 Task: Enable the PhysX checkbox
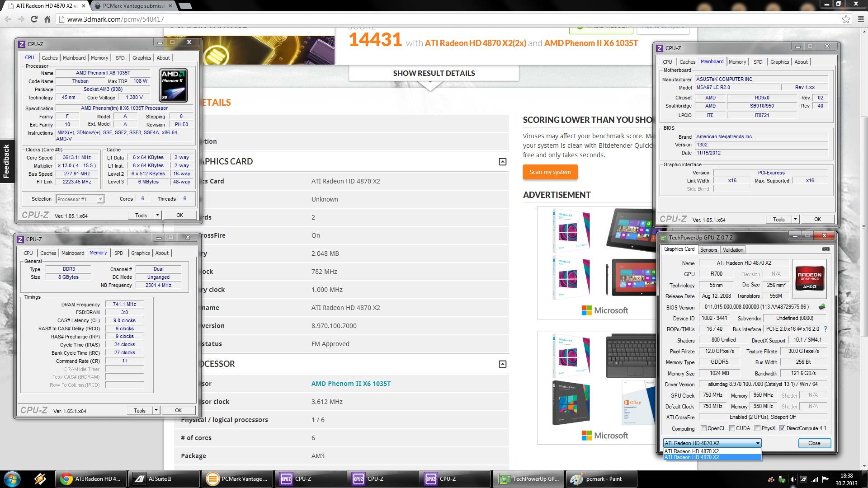[x=757, y=428]
